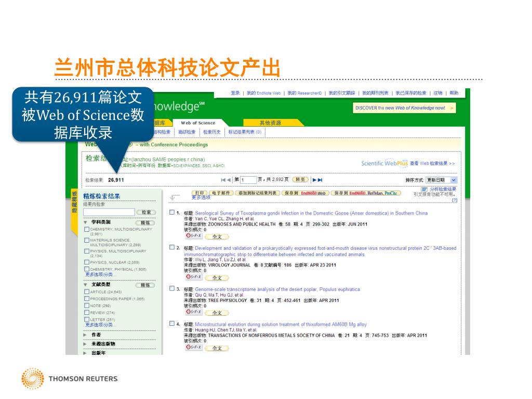Click DISCOVER new Web of Knowledge banner
The height and width of the screenshot is (399, 532).
[x=404, y=108]
